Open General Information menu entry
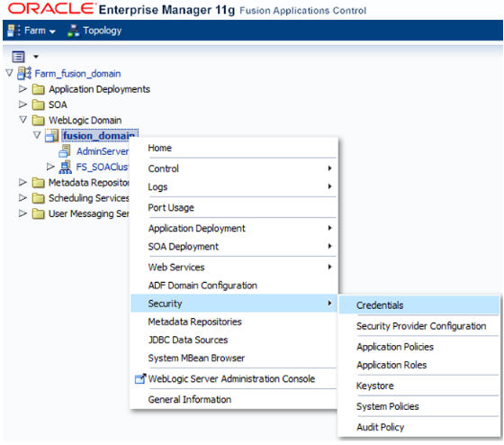 point(234,399)
